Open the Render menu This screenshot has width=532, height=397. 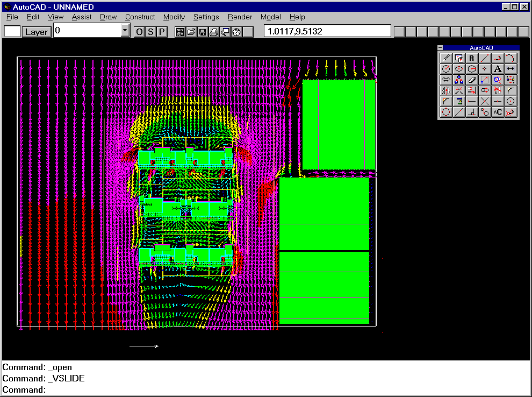tap(240, 17)
